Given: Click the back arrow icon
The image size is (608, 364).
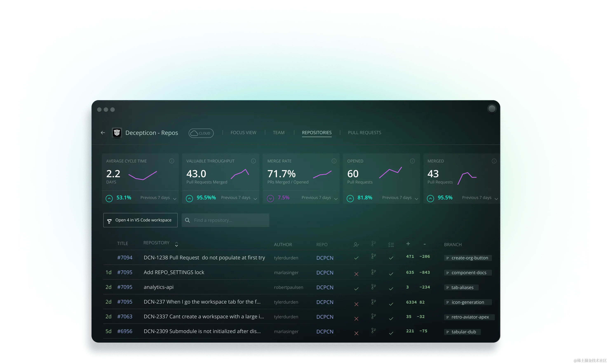Looking at the screenshot, I should [x=103, y=133].
